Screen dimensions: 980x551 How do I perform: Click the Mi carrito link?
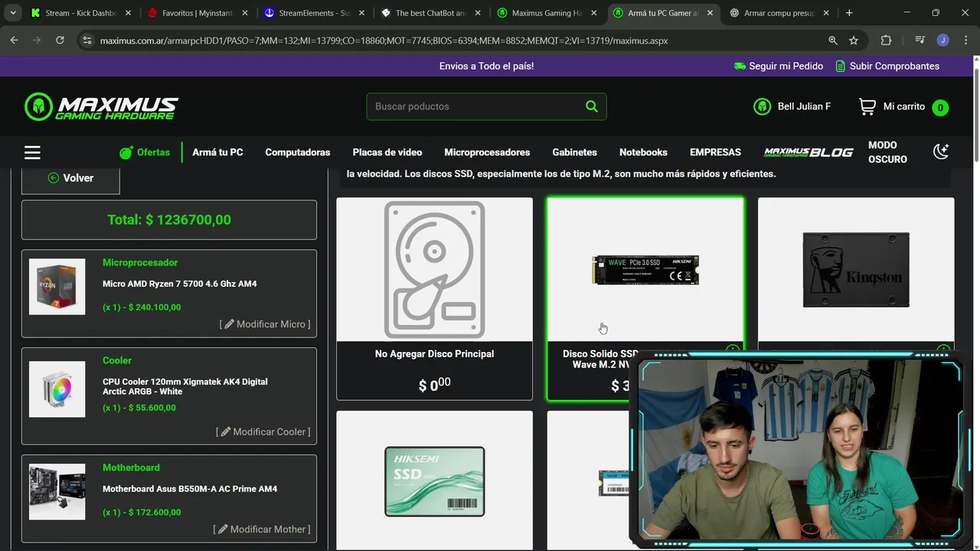(x=904, y=106)
